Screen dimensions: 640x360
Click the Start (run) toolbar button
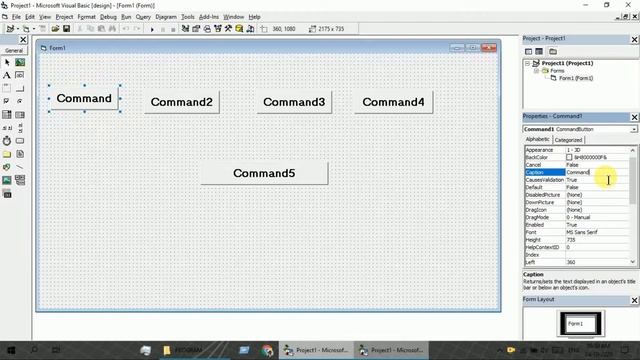pyautogui.click(x=152, y=29)
